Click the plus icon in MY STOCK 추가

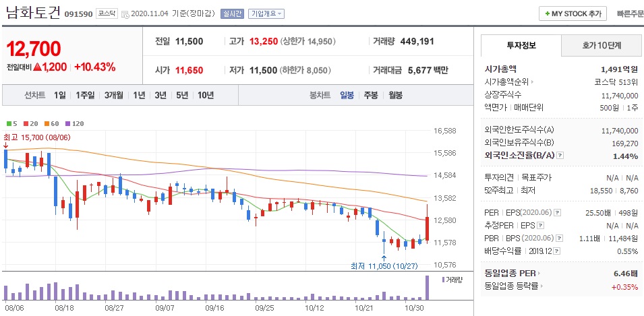(x=548, y=13)
